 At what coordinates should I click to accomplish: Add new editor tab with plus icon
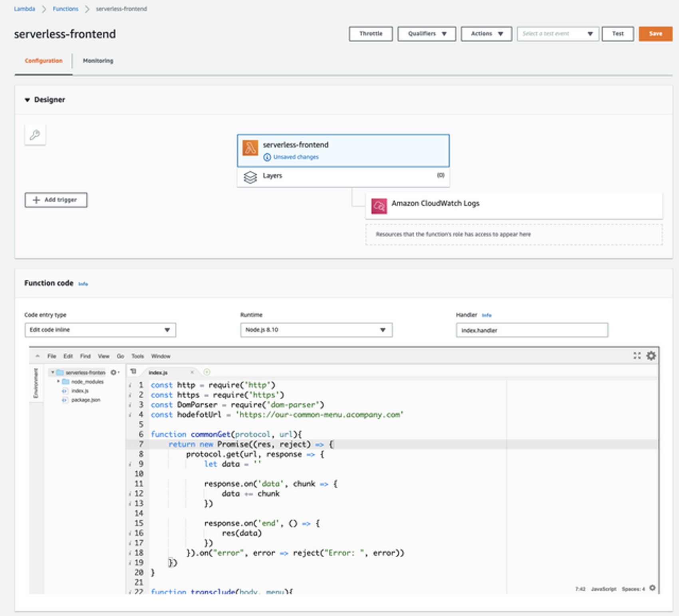207,372
